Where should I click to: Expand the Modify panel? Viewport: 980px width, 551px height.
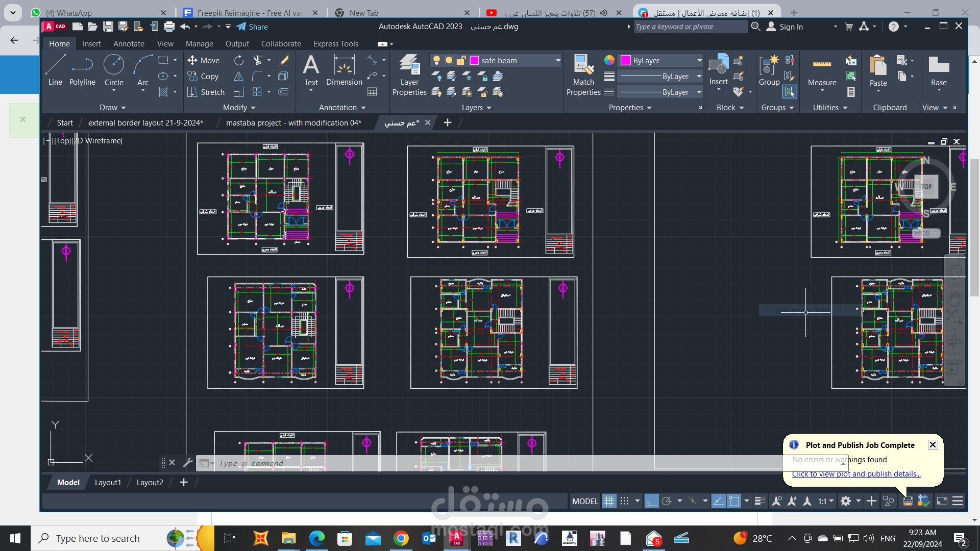coord(239,107)
